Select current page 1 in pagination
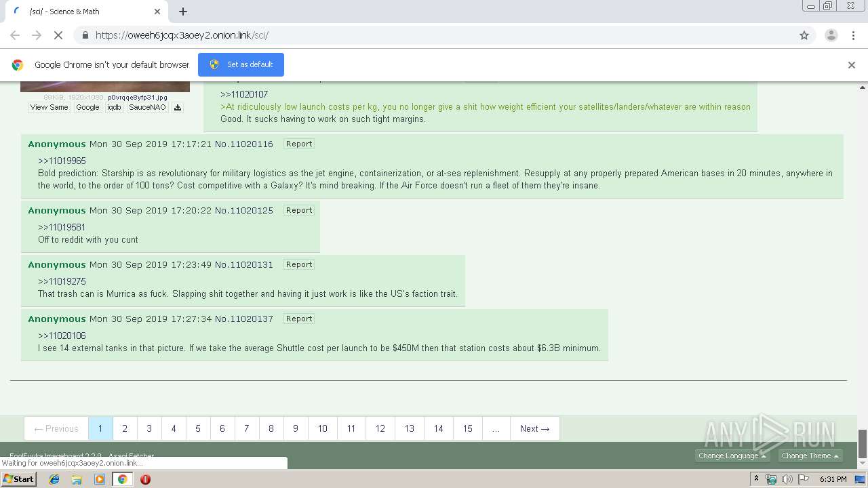Image resolution: width=868 pixels, height=488 pixels. [100, 428]
